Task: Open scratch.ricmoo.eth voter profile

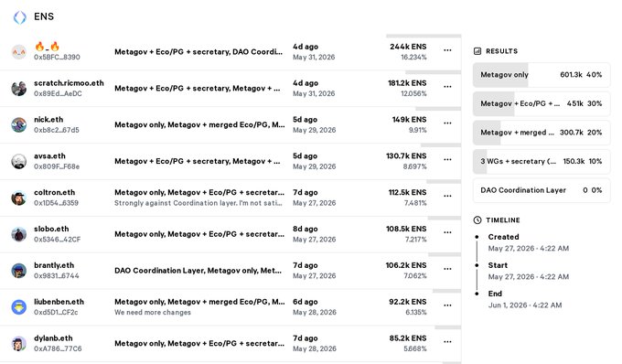Action: [x=69, y=83]
